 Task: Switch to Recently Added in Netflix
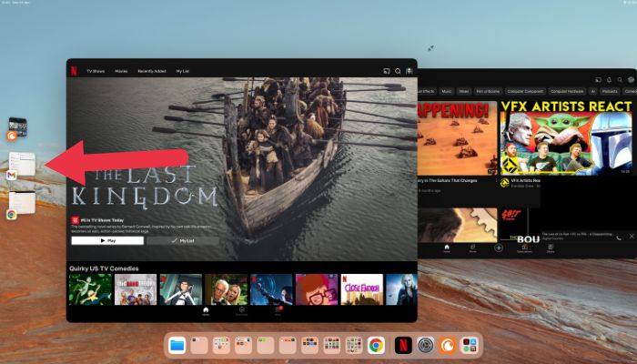tap(152, 71)
